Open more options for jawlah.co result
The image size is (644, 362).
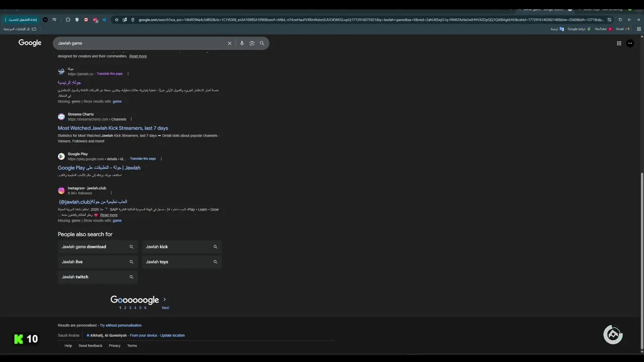coord(128,74)
